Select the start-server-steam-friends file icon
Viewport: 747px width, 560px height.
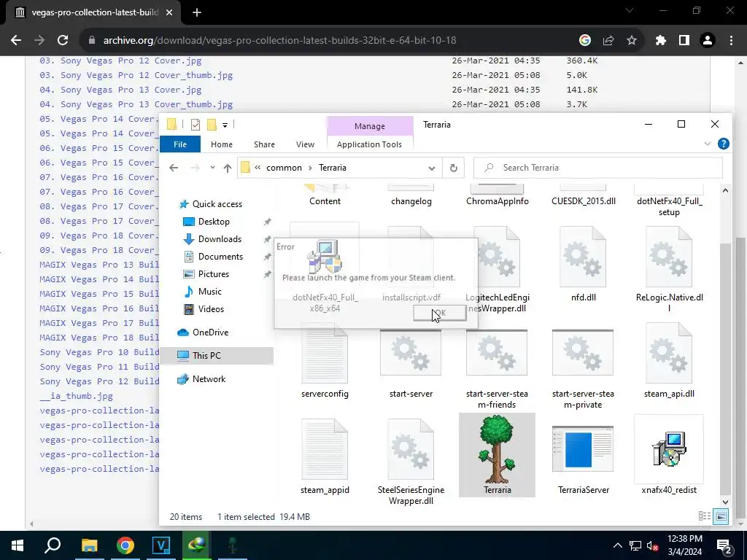pyautogui.click(x=497, y=353)
